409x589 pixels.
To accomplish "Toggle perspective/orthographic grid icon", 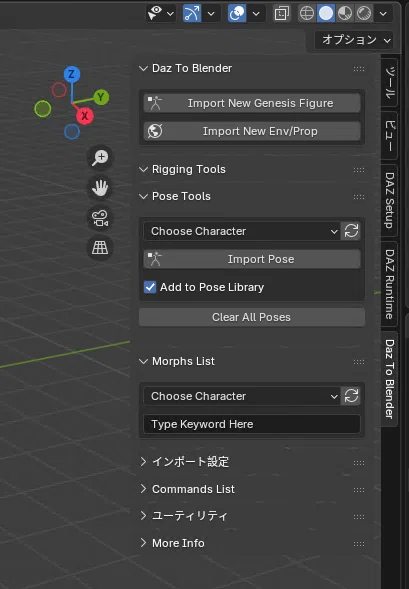I will (x=100, y=248).
